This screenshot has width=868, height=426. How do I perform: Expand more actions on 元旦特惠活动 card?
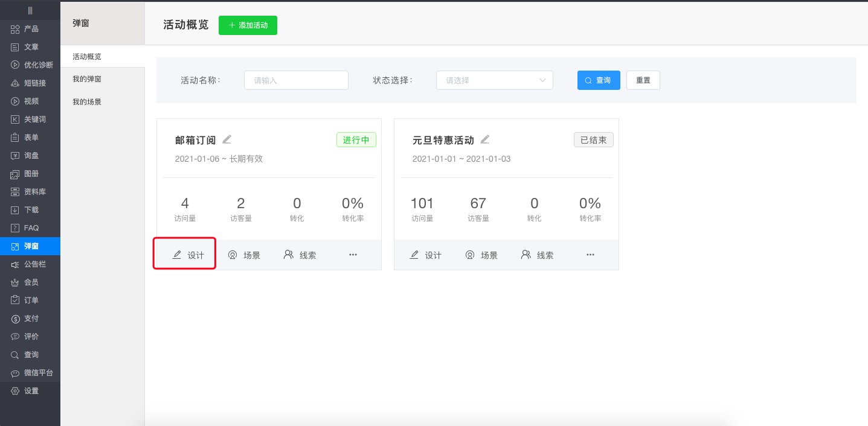(x=590, y=255)
